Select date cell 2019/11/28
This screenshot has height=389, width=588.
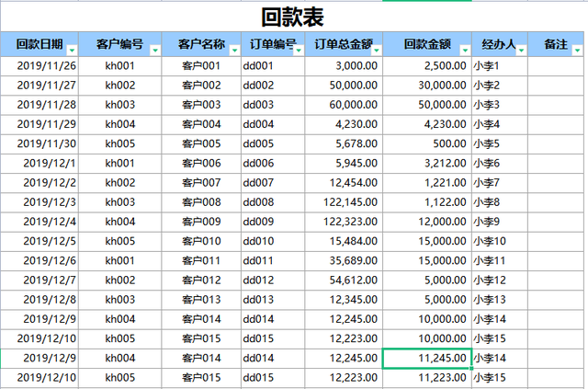click(x=40, y=105)
